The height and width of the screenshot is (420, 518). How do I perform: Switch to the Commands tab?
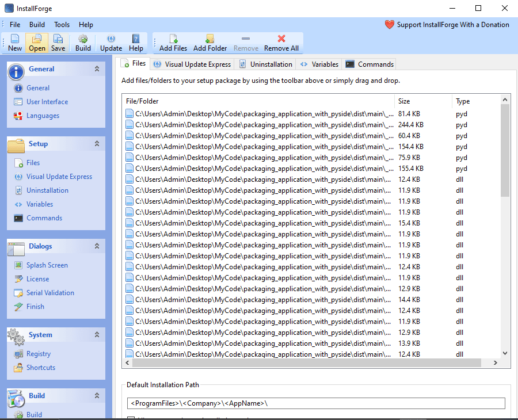coord(369,63)
